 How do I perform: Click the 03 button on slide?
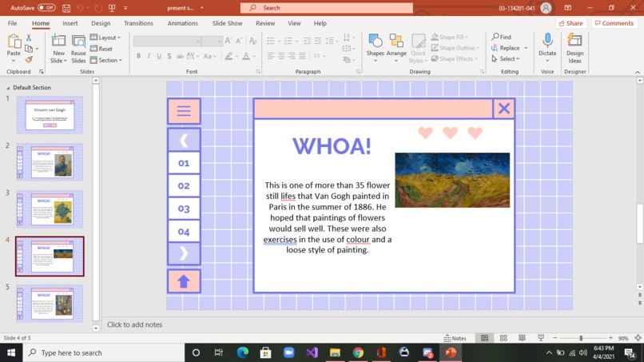pos(184,209)
